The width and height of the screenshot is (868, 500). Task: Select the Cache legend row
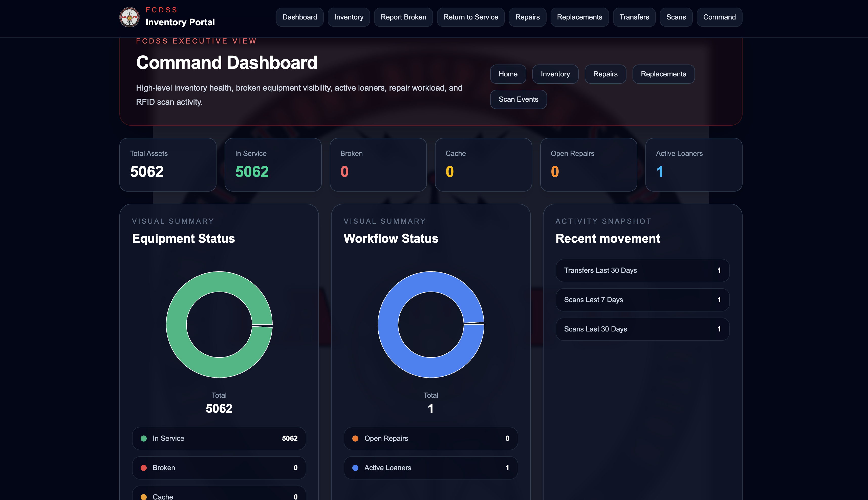pos(219,493)
